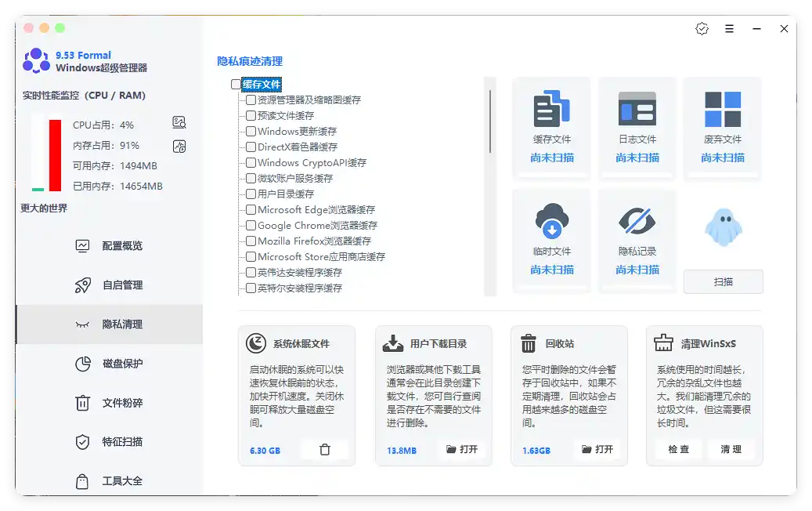Click the memory monitor icon beside 内存占用
812x511 pixels.
[x=179, y=146]
